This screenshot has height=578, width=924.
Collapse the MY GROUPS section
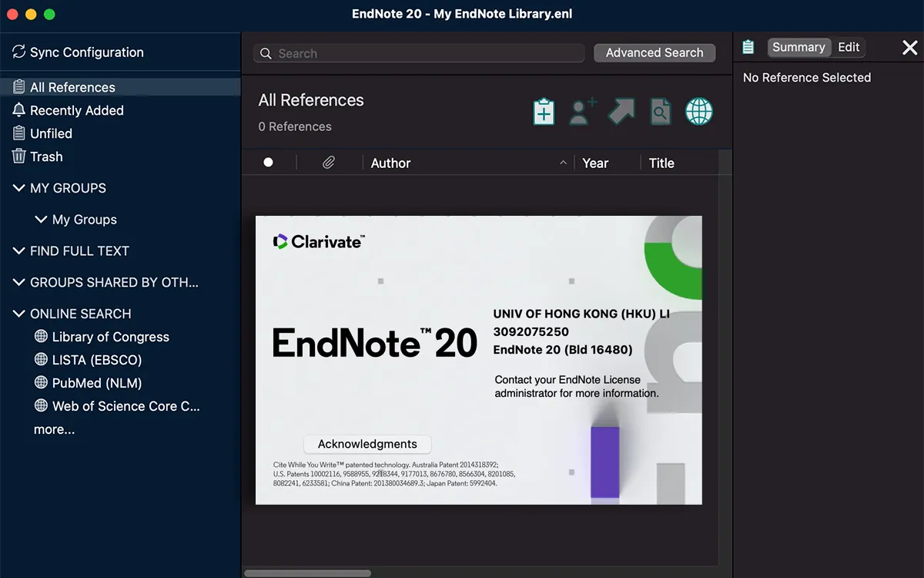tap(19, 188)
